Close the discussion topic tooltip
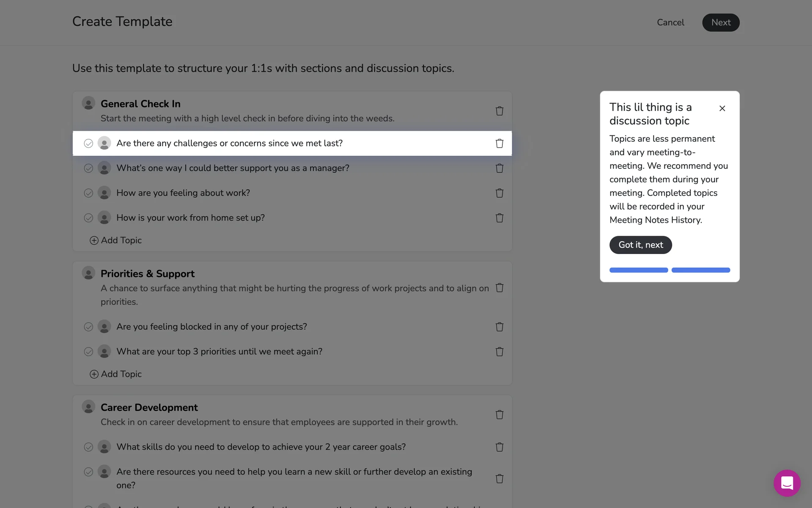The height and width of the screenshot is (508, 812). (x=722, y=108)
